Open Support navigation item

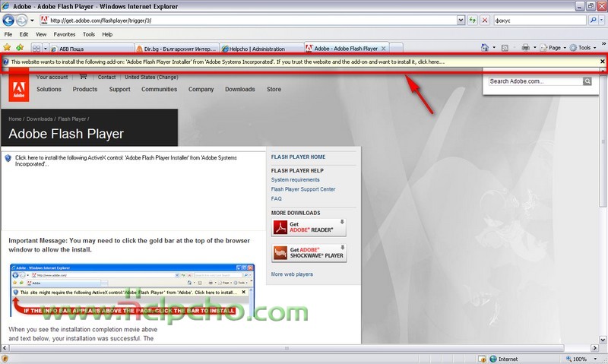(x=119, y=89)
